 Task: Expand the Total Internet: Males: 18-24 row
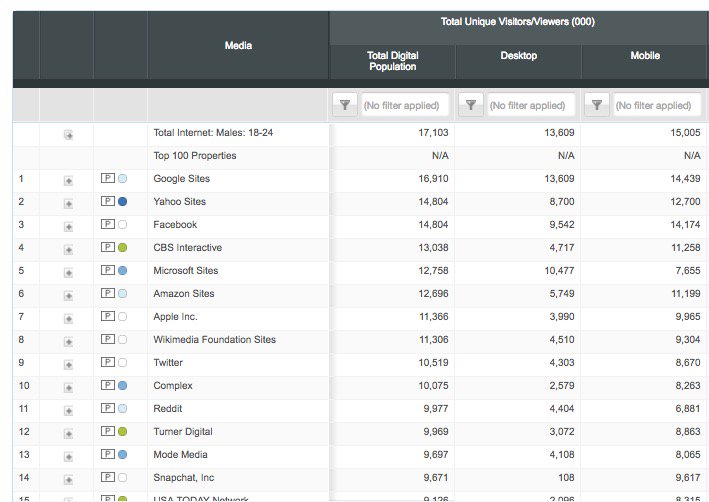(68, 135)
